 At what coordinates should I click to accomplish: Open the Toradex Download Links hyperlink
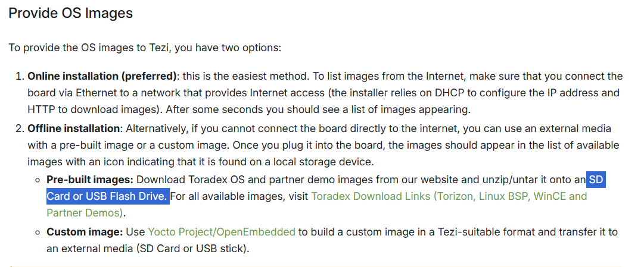click(x=449, y=196)
